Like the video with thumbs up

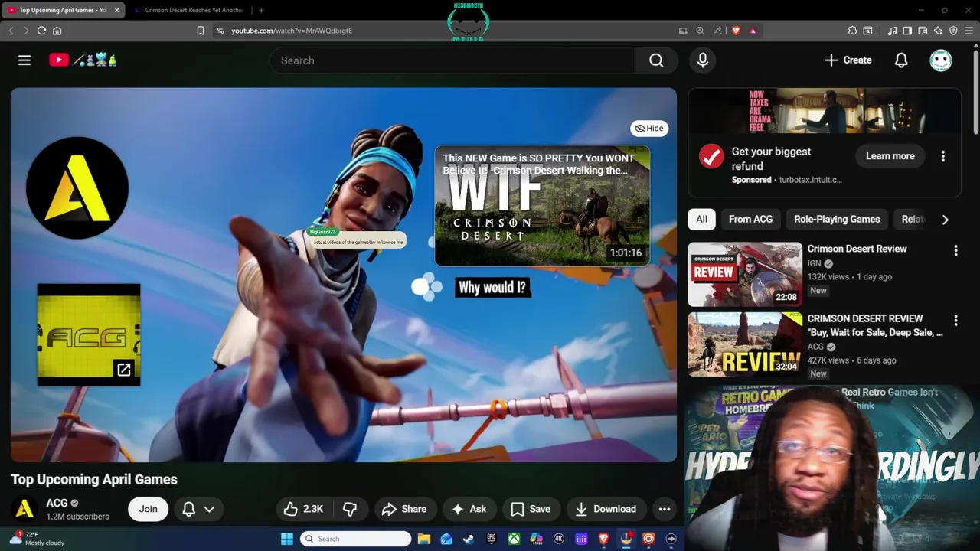pyautogui.click(x=303, y=509)
